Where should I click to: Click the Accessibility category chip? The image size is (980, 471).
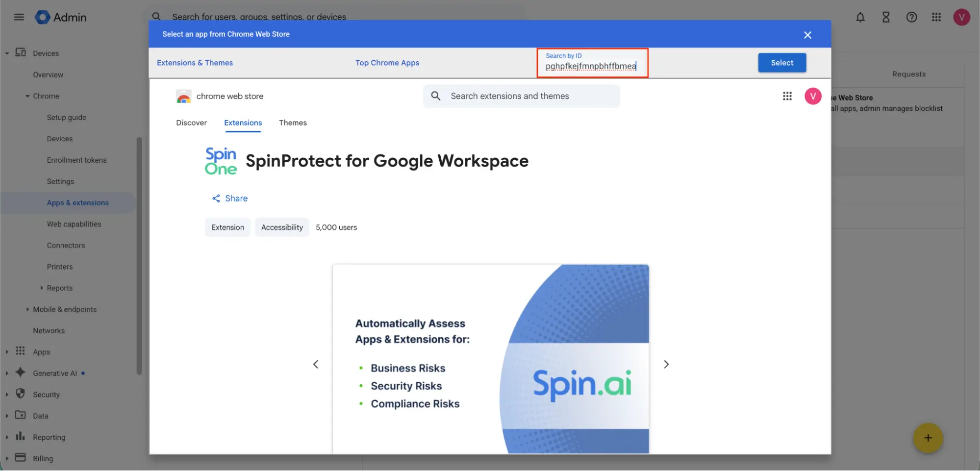coord(282,227)
